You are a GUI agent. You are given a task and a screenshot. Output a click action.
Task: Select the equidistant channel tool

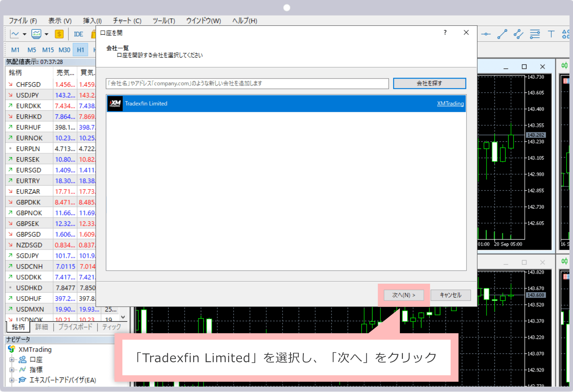coord(518,34)
